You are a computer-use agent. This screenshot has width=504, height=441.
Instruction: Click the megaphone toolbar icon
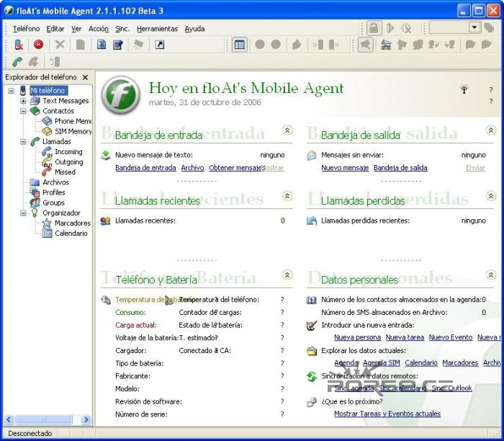click(x=366, y=45)
